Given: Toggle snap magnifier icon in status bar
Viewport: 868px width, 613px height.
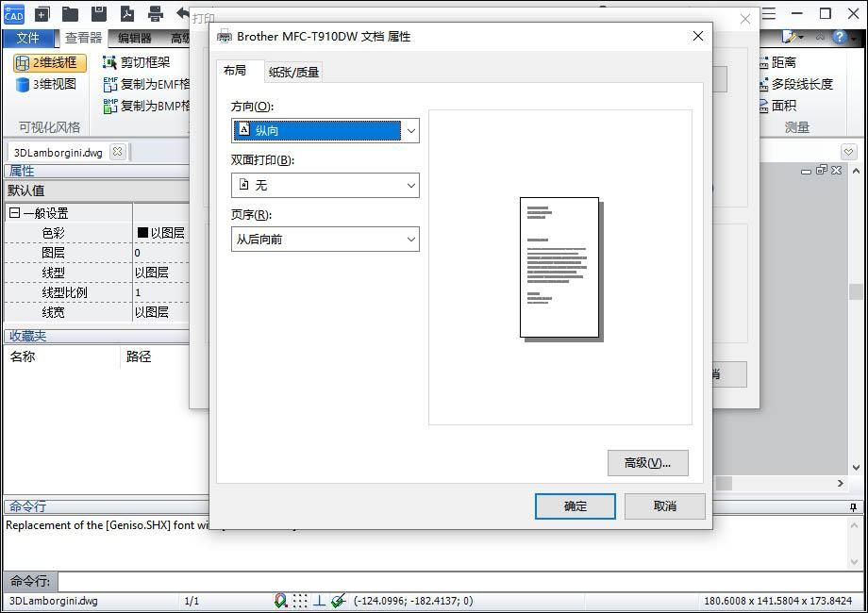Looking at the screenshot, I should click(x=280, y=601).
